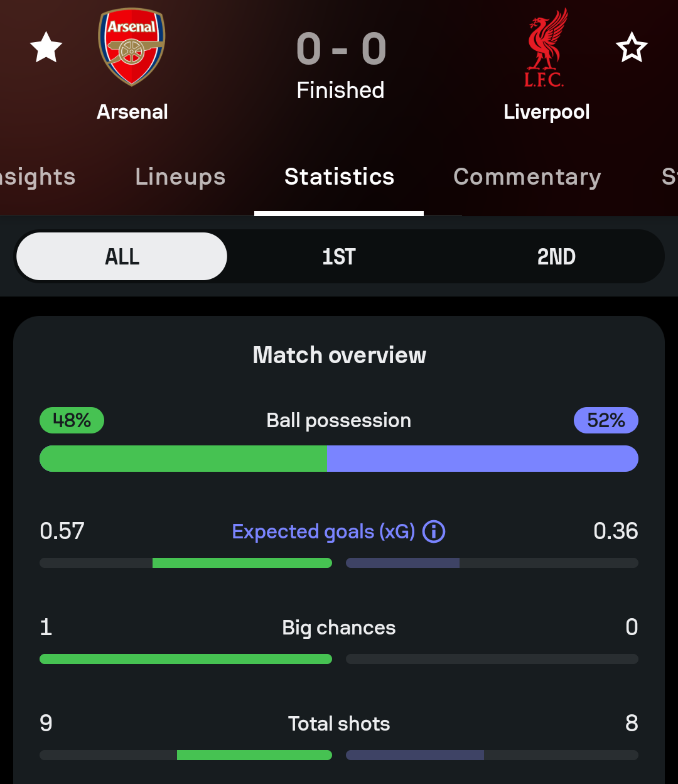This screenshot has width=678, height=784.
Task: Favorite Liverpool with the outline star
Action: click(x=631, y=48)
